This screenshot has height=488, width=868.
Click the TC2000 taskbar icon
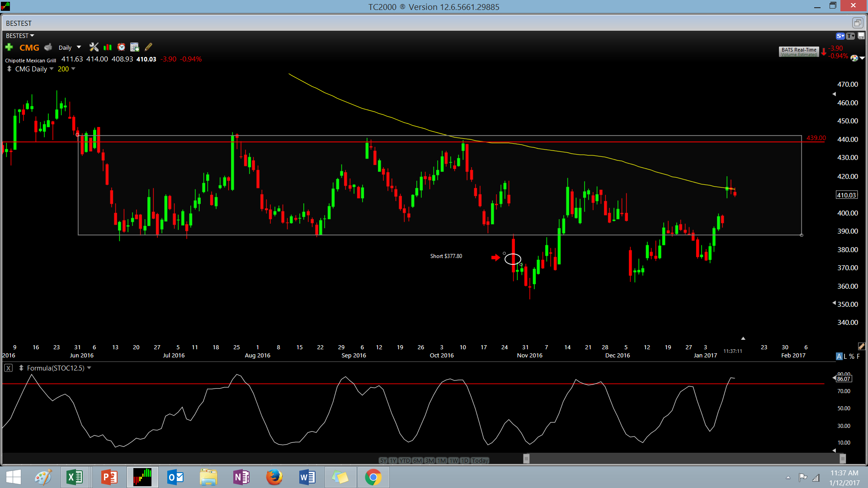[x=142, y=477]
